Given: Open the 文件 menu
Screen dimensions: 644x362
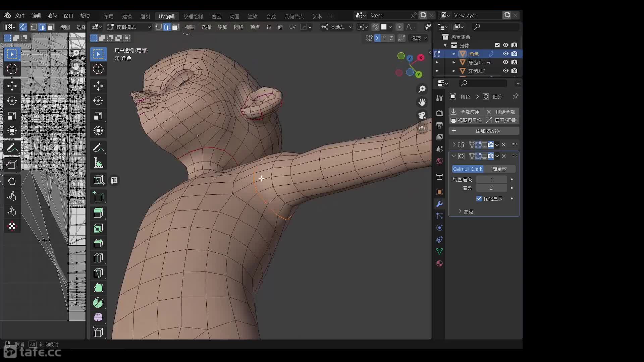Looking at the screenshot, I should (x=20, y=16).
